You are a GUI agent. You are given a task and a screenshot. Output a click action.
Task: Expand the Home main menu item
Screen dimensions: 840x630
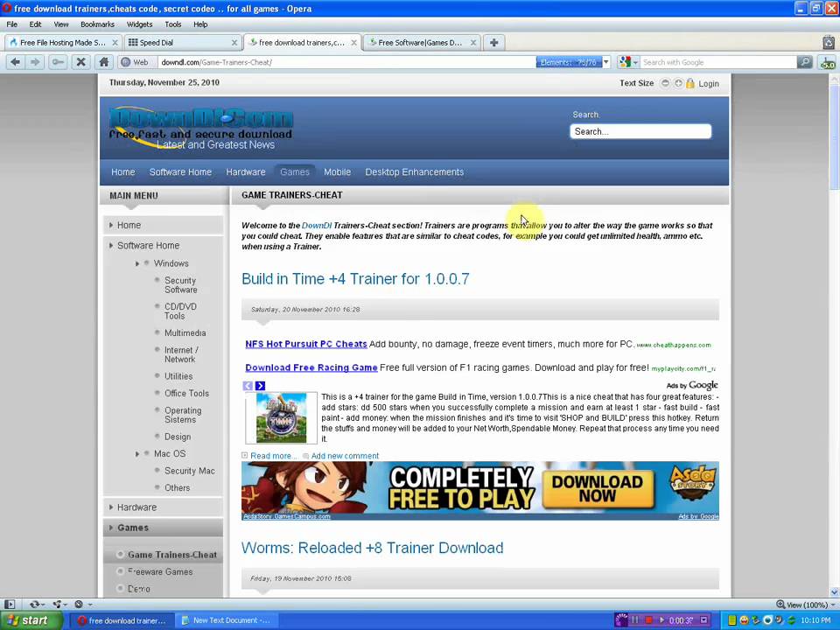[163, 225]
